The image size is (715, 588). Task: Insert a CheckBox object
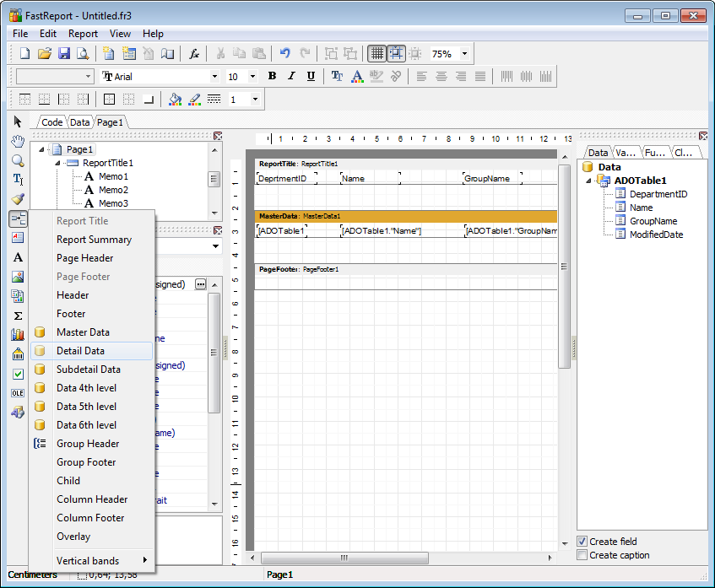click(x=18, y=375)
